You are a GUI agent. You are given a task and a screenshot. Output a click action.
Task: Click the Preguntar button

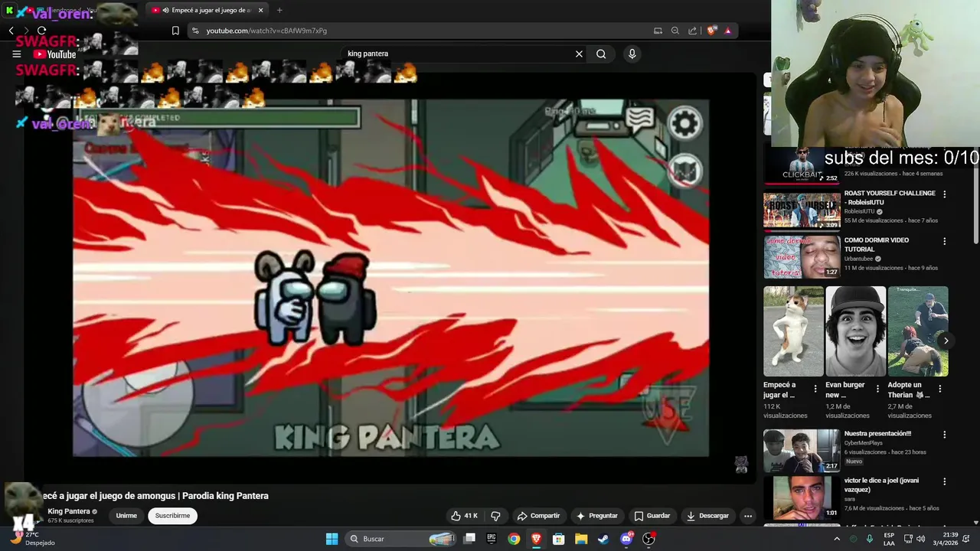[597, 516]
